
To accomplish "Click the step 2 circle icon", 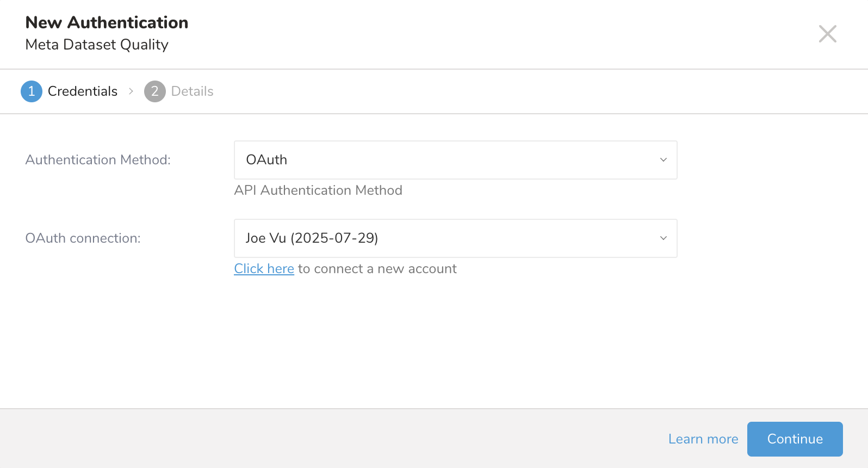I will (x=154, y=91).
